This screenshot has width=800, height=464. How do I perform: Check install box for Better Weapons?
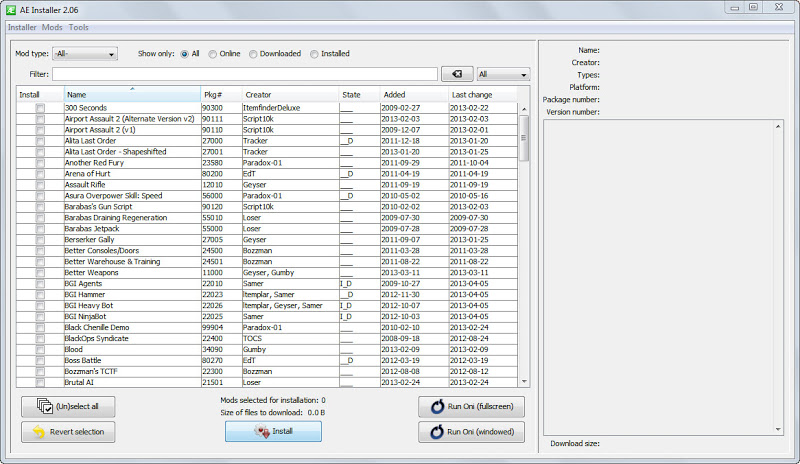coord(40,273)
